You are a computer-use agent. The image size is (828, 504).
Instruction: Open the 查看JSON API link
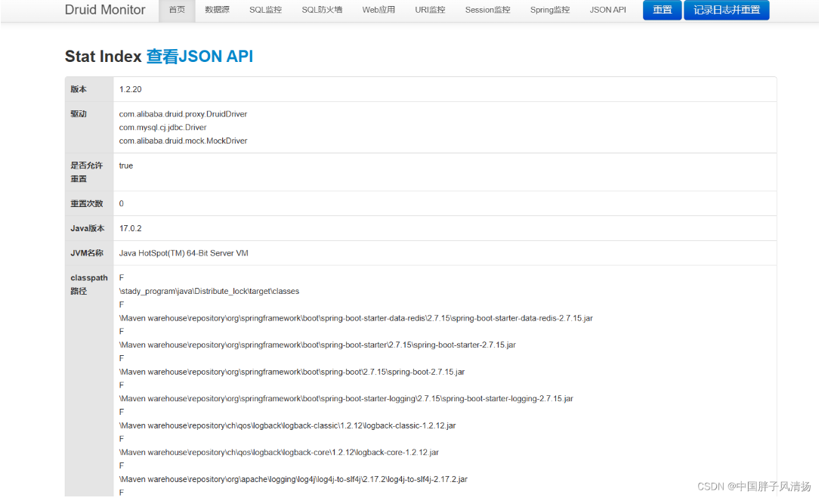(x=199, y=56)
